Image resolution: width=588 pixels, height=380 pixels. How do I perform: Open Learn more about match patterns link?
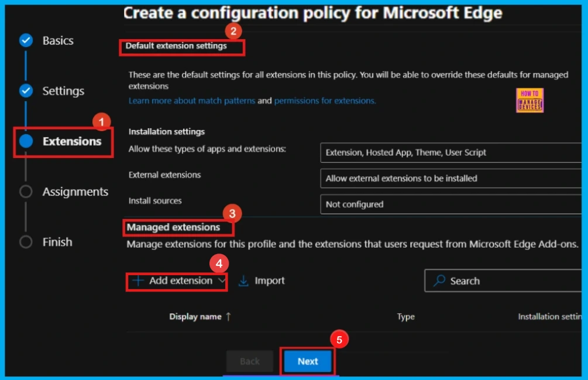pos(192,101)
